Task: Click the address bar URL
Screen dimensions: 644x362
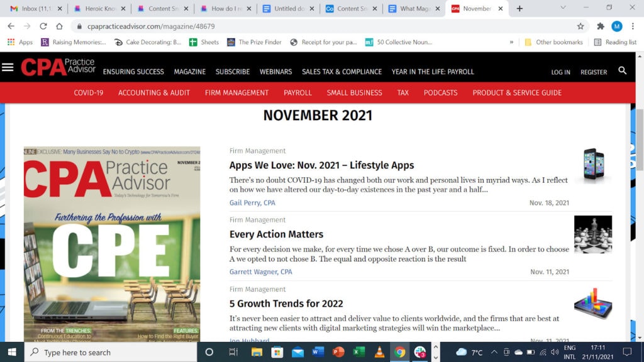Action: click(x=151, y=26)
